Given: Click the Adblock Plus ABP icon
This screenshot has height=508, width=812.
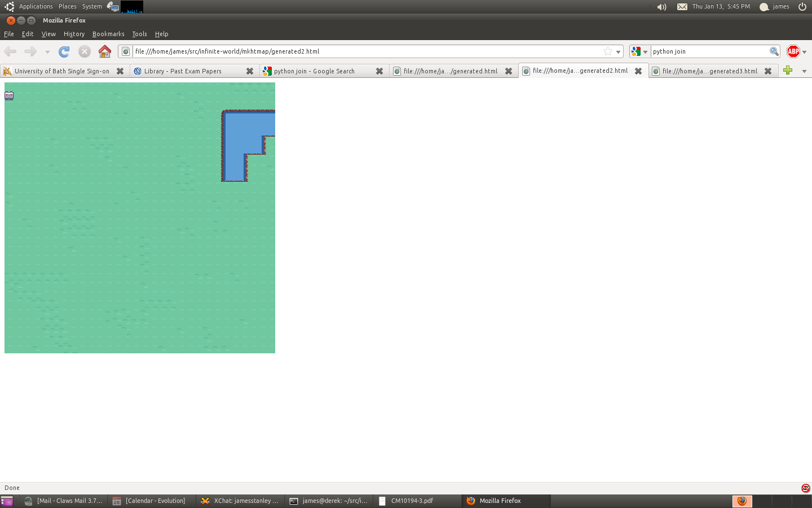Looking at the screenshot, I should (x=793, y=51).
